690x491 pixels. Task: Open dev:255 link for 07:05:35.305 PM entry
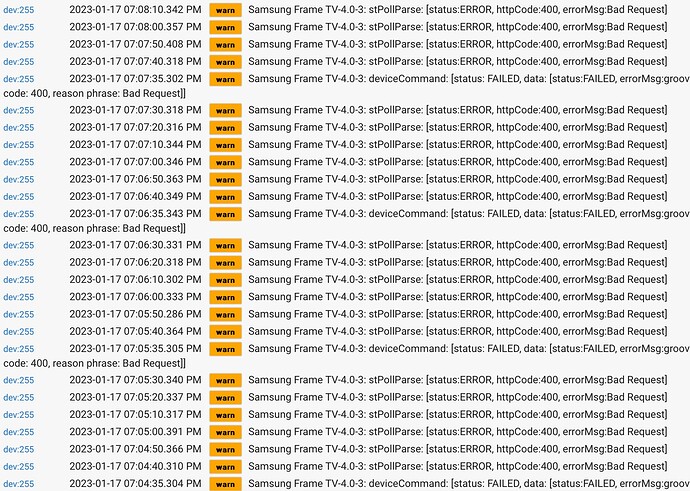coord(18,349)
